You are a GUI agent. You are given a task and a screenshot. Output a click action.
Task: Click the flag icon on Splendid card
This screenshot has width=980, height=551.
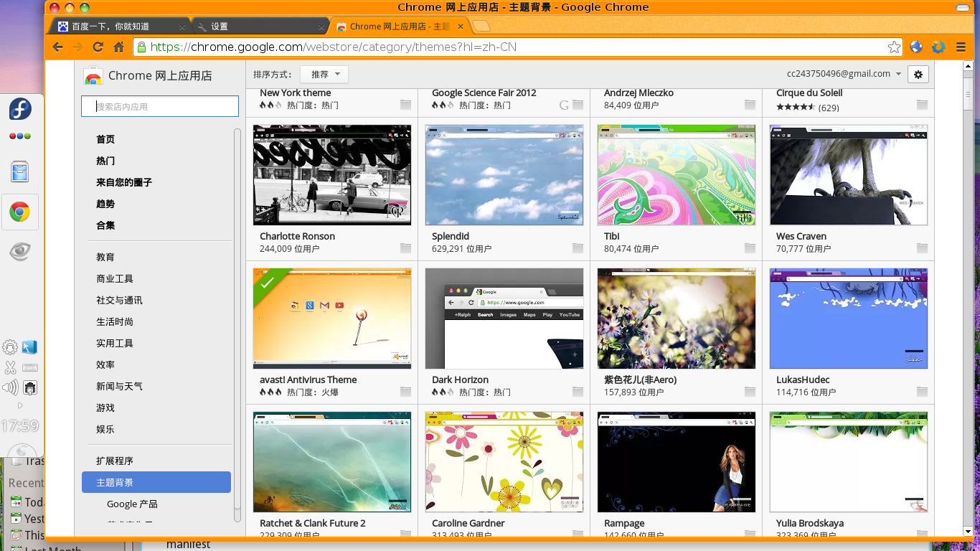[x=578, y=248]
